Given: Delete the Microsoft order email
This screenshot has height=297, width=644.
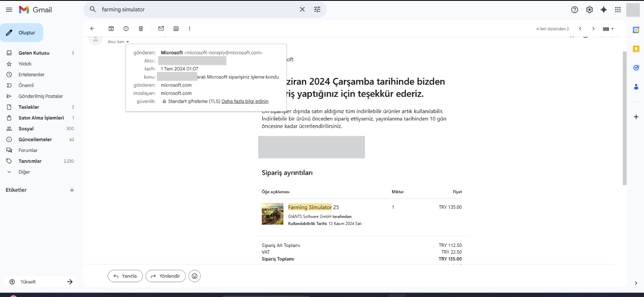Looking at the screenshot, I should point(140,28).
